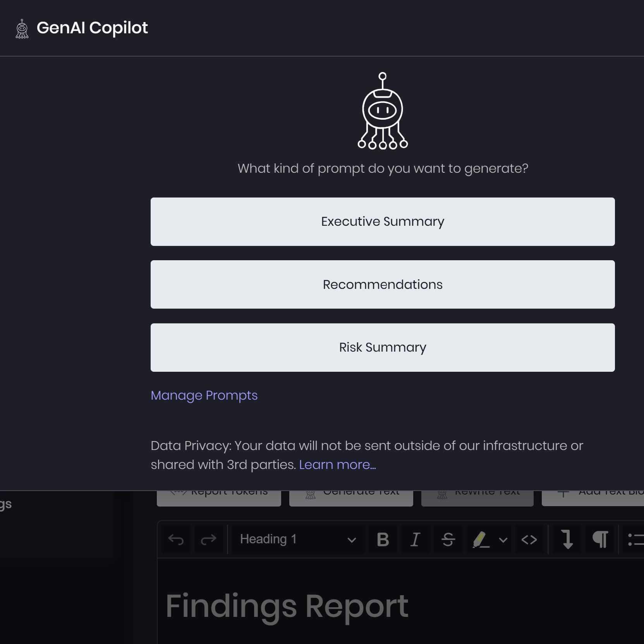Open the Heading 1 style dropdown
This screenshot has width=644, height=644.
pyautogui.click(x=297, y=539)
